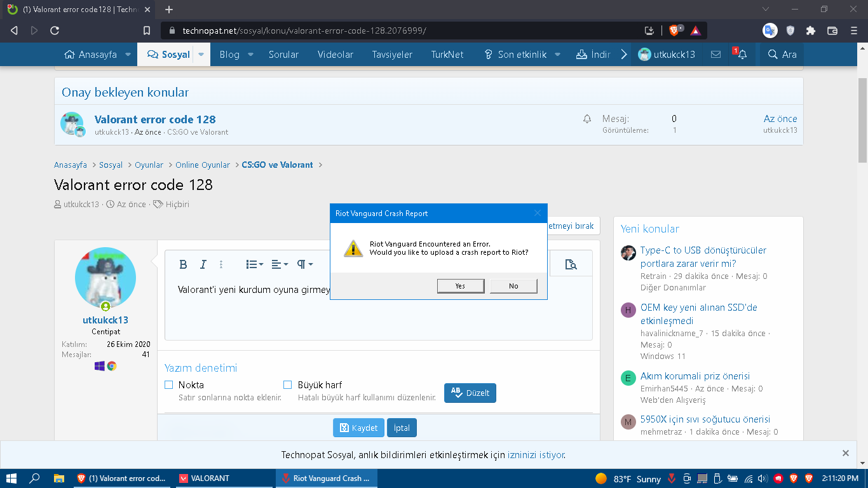This screenshot has height=488, width=868.
Task: Click the install app icon in address bar
Action: 649,30
